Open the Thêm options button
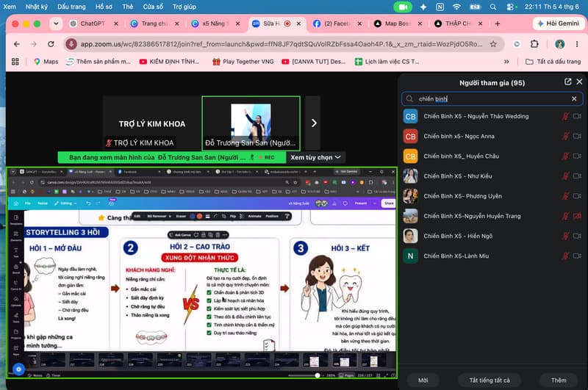 click(559, 380)
